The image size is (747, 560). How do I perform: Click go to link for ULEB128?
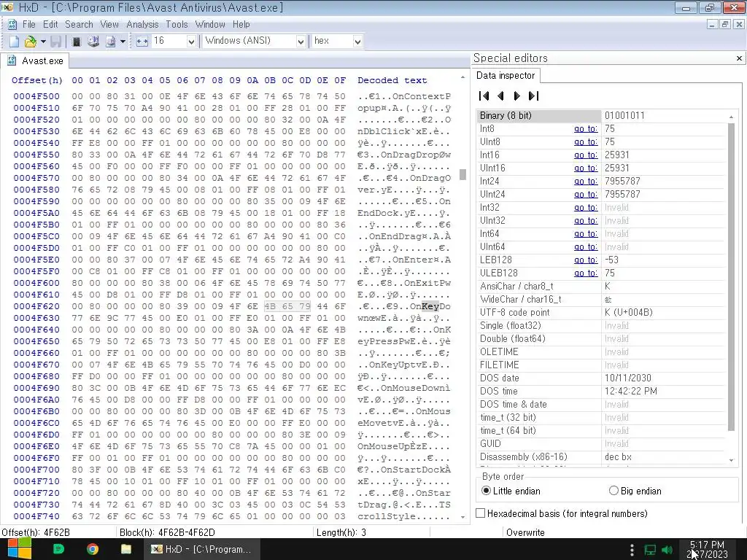point(586,273)
